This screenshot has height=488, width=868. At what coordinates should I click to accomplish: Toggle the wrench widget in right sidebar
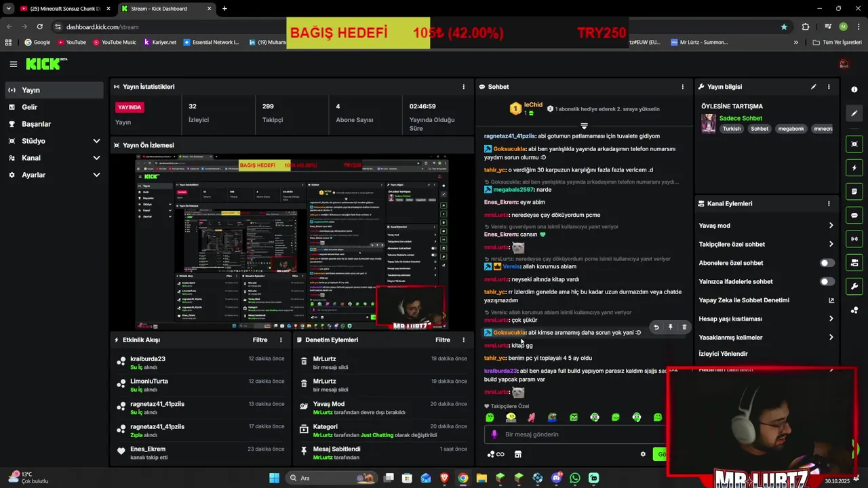[854, 286]
